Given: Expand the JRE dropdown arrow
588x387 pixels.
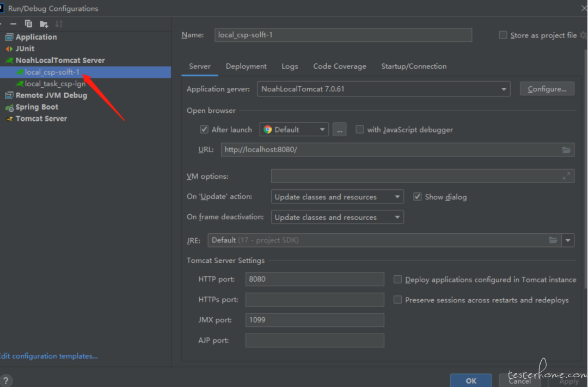Looking at the screenshot, I should coord(568,240).
